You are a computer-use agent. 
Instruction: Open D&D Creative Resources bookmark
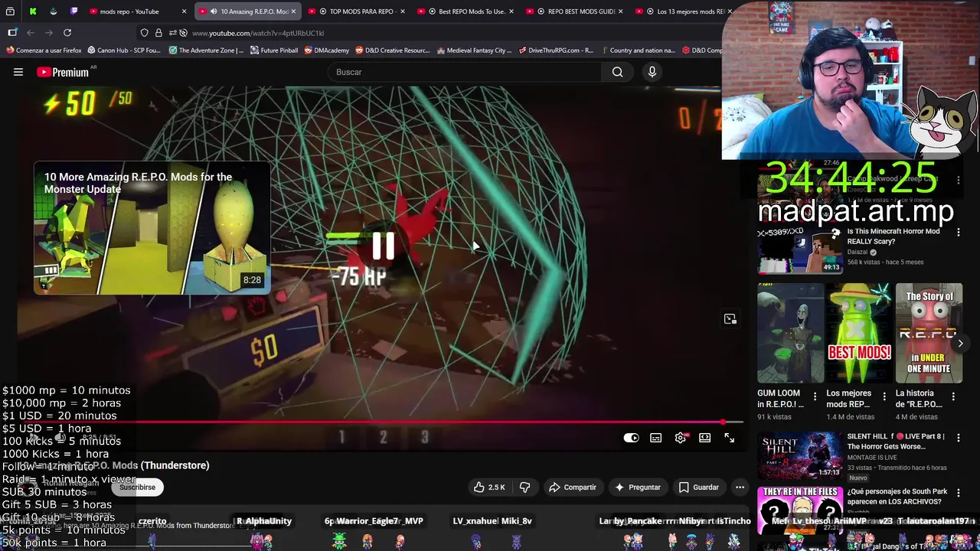[x=393, y=51]
